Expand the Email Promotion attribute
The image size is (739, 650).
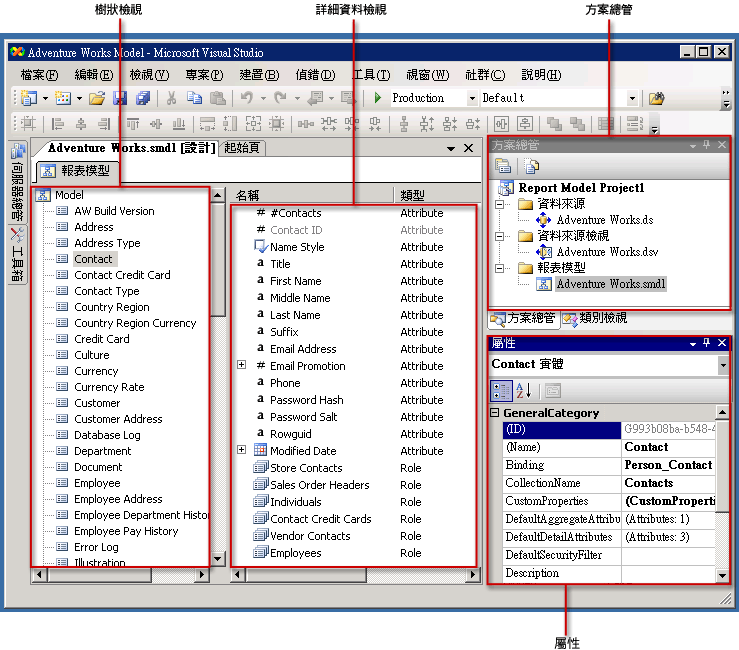point(241,365)
